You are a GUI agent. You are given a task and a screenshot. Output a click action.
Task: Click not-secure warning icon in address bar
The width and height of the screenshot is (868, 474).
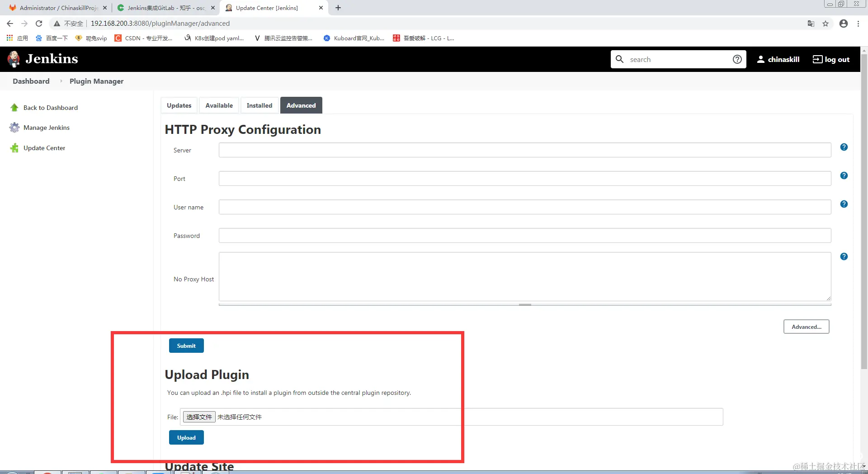pos(57,24)
